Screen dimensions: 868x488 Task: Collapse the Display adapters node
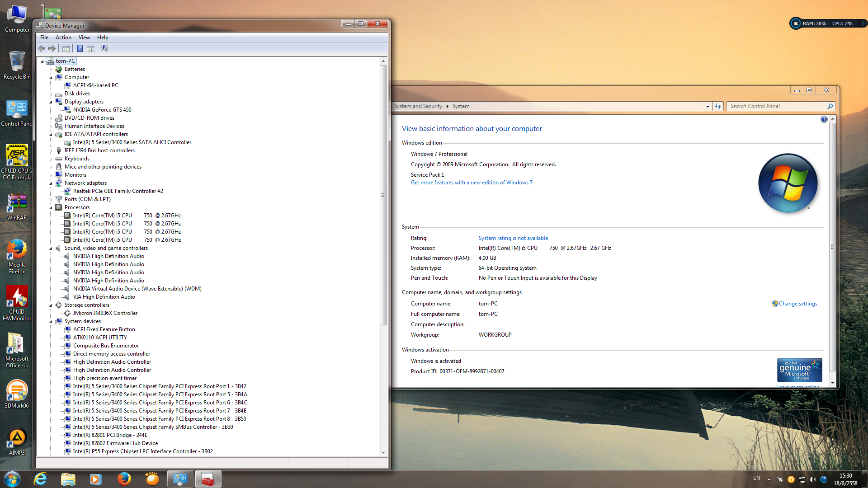point(51,102)
